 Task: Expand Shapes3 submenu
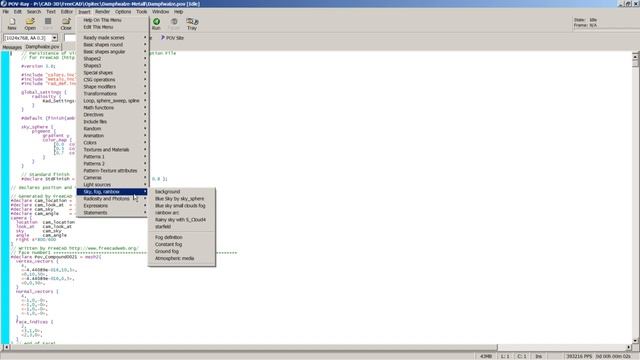pyautogui.click(x=113, y=65)
